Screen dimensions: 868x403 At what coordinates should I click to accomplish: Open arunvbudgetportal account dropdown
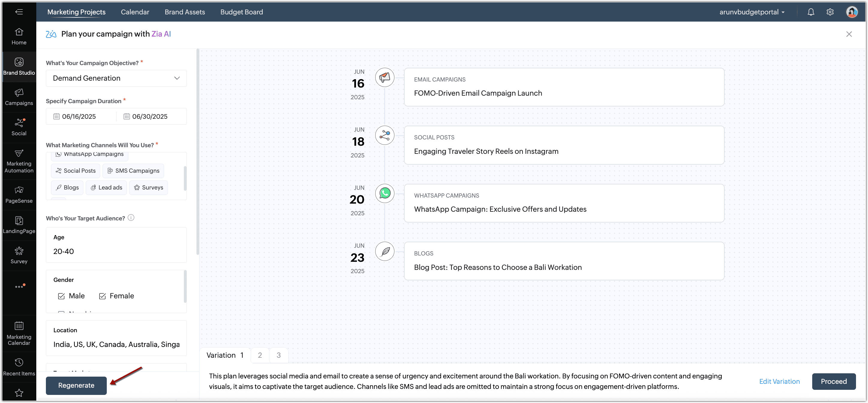click(x=752, y=12)
